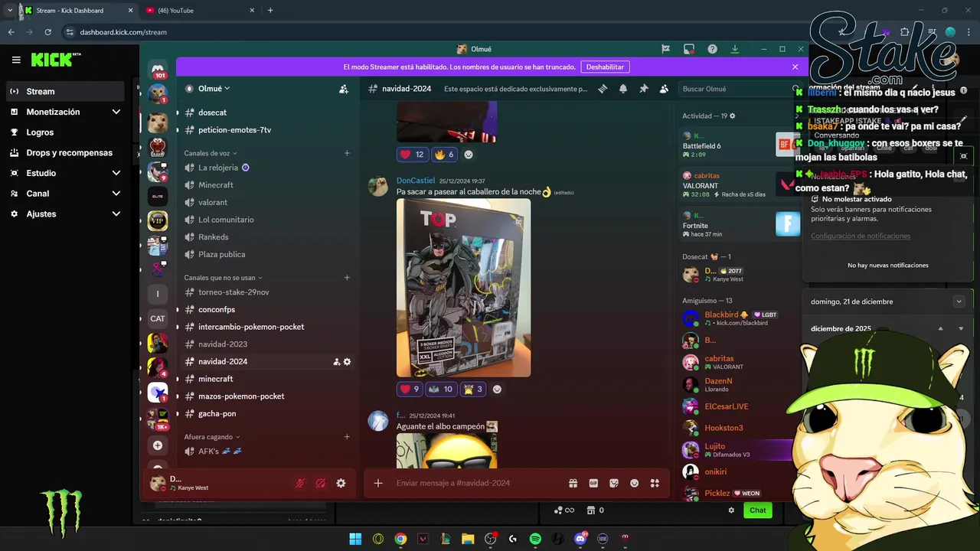Screen dimensions: 980x551
Task: Collapse Afuera cagando category
Action: click(211, 437)
